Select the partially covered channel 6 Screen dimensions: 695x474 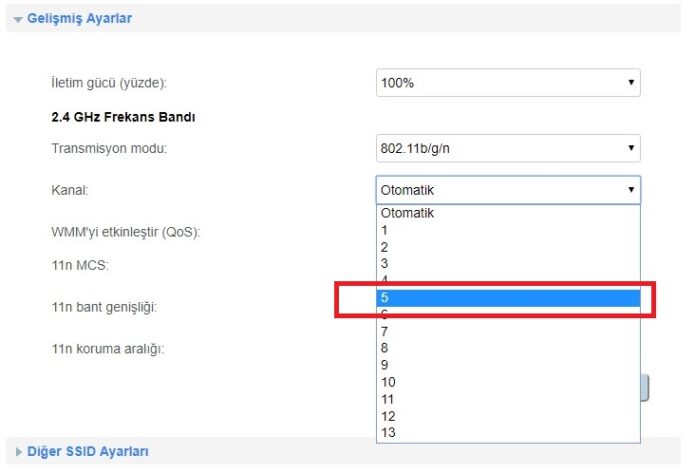[385, 315]
